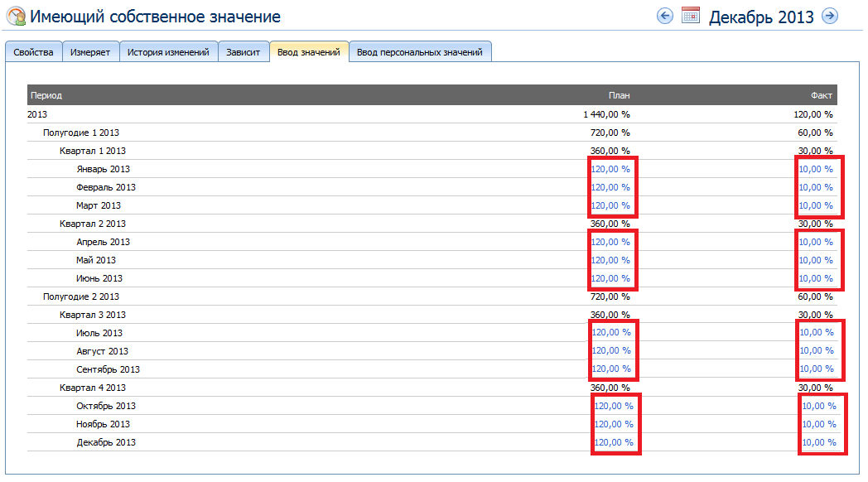Click the previous month arrow icon
This screenshot has height=482, width=868.
tap(664, 16)
